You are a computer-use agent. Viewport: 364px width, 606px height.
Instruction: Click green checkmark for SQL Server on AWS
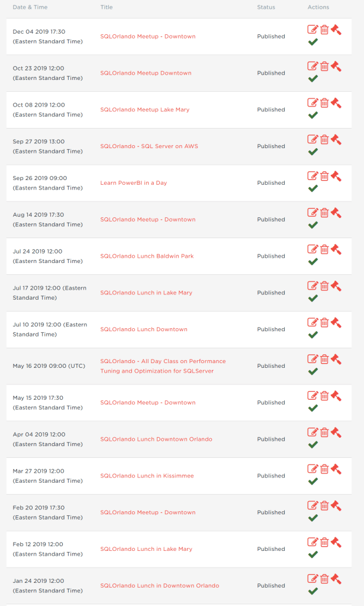point(313,152)
